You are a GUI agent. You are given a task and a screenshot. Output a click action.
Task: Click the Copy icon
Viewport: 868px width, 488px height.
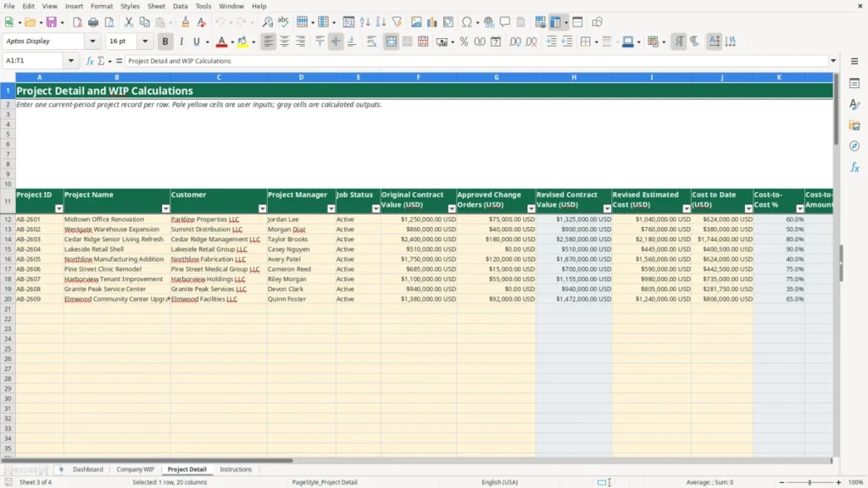pos(144,22)
